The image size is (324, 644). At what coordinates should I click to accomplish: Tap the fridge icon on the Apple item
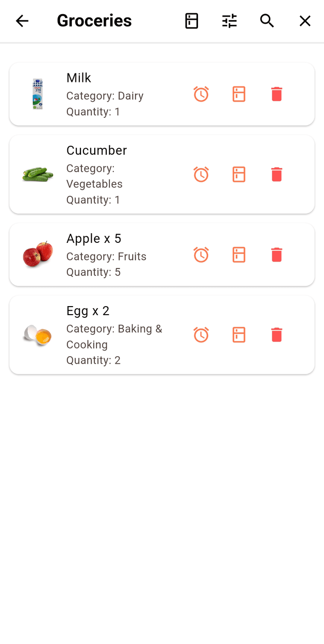pyautogui.click(x=238, y=254)
